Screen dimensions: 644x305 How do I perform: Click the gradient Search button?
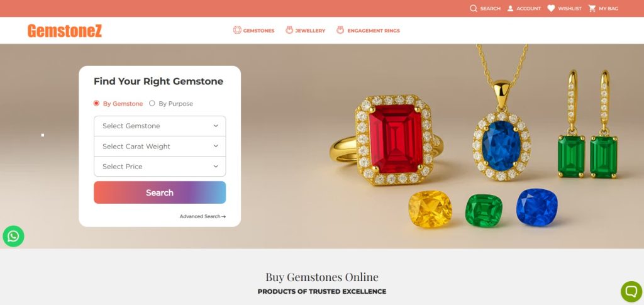160,192
